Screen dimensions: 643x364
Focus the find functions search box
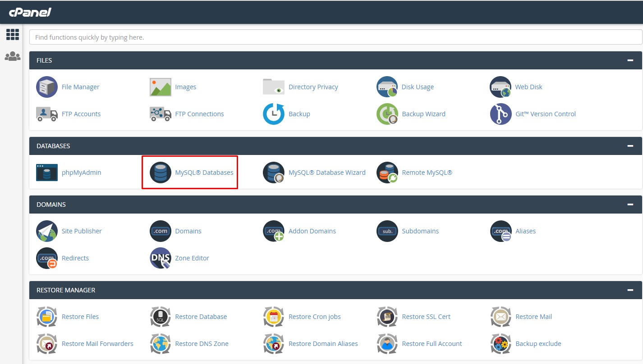335,37
